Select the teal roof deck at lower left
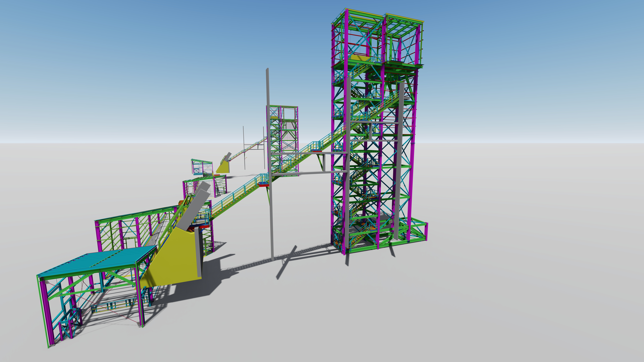The height and width of the screenshot is (362, 644). tap(98, 261)
